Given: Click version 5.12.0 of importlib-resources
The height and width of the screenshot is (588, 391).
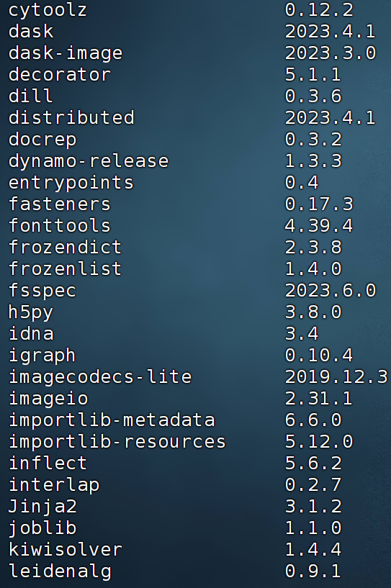Looking at the screenshot, I should (x=319, y=441).
